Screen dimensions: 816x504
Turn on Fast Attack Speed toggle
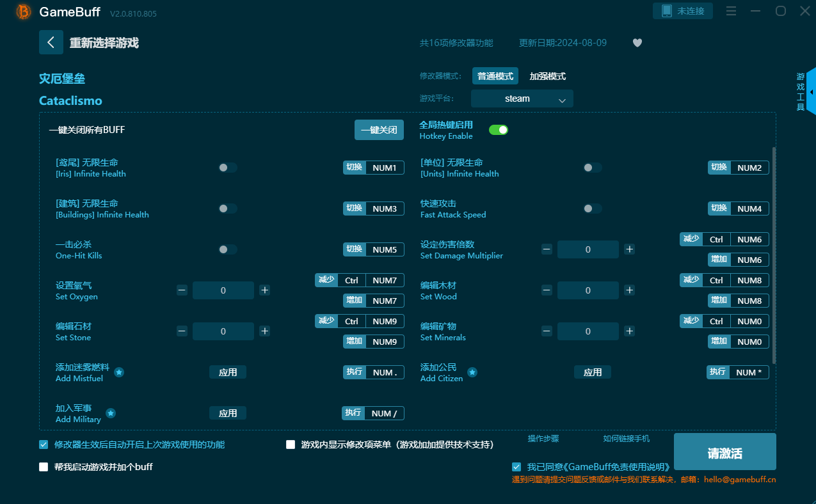tap(593, 209)
